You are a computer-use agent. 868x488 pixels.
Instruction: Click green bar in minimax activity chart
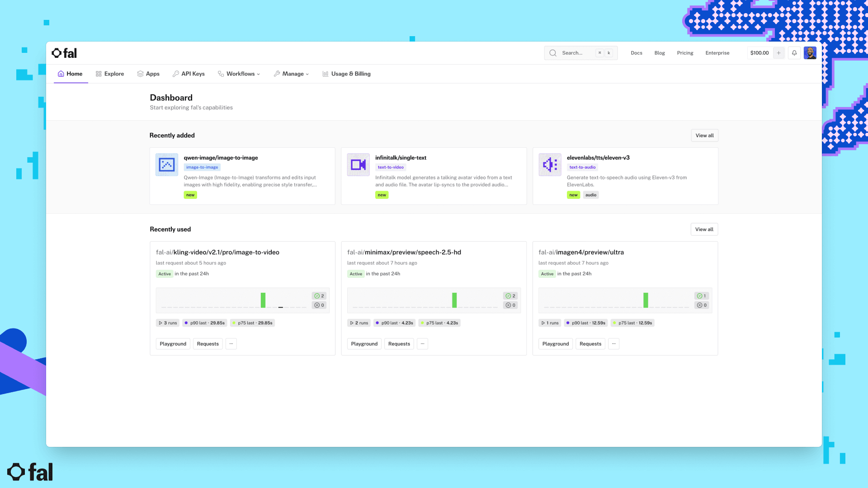[454, 300]
